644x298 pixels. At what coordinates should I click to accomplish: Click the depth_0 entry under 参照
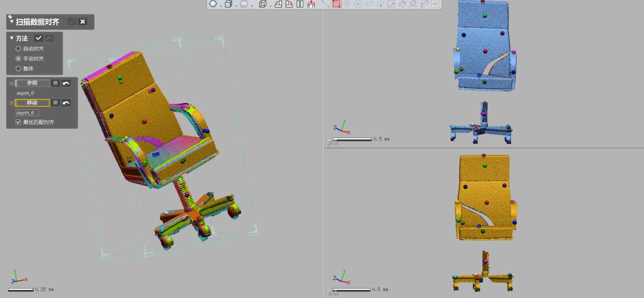pyautogui.click(x=25, y=93)
